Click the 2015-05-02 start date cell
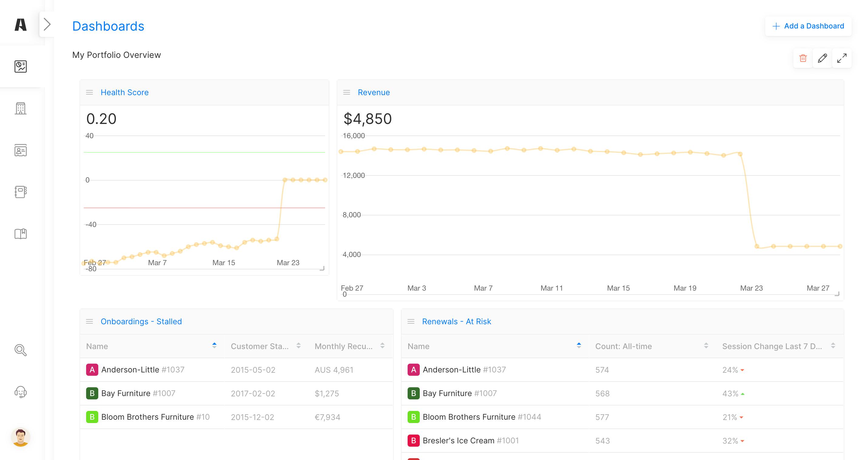The width and height of the screenshot is (868, 460). pos(253,370)
